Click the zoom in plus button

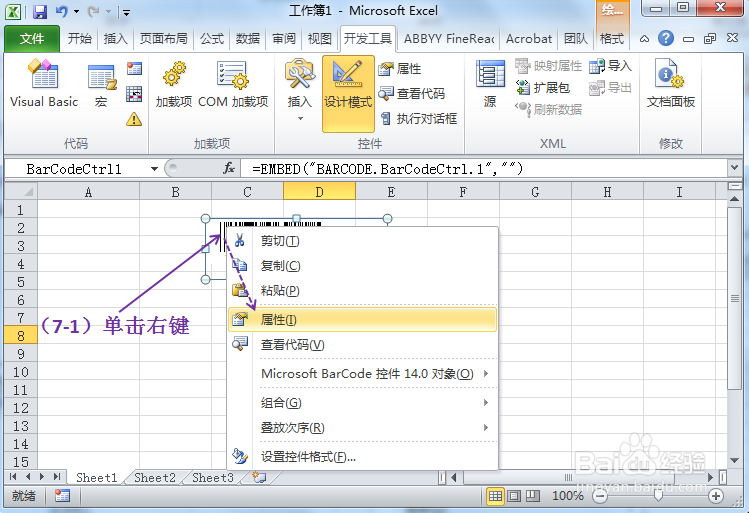pos(716,496)
